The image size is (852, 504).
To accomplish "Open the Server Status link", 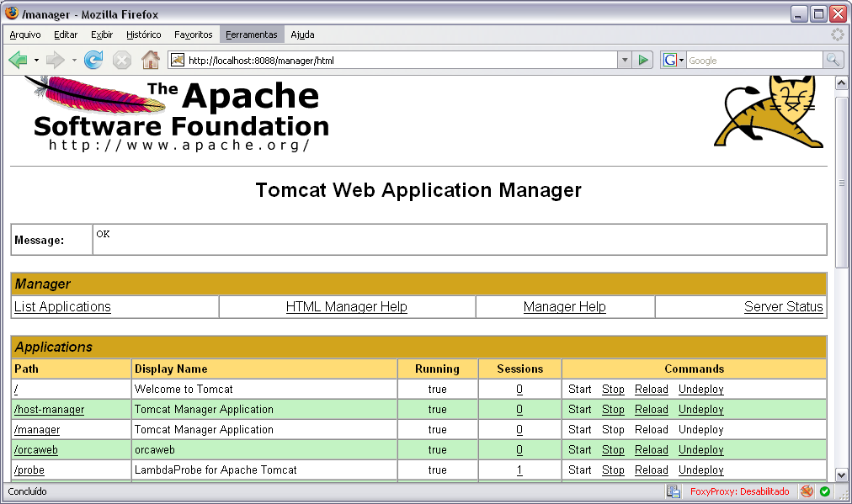I will point(783,307).
